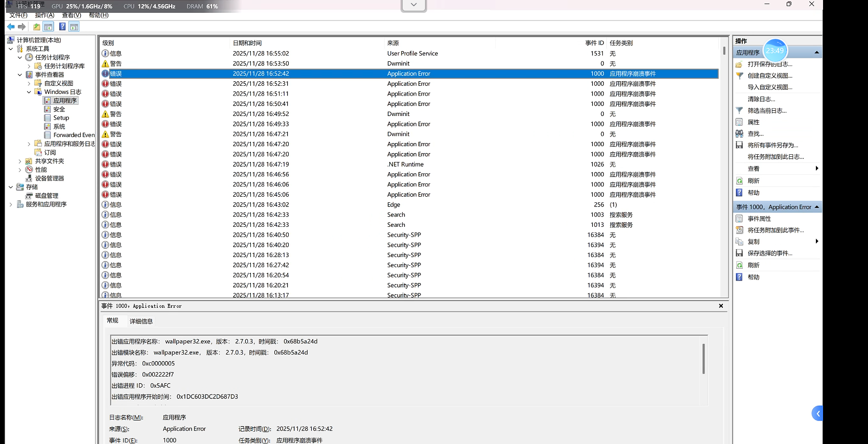Open 事件属性 in the actions pane
Screen dimensions: 868x444
pyautogui.click(x=759, y=219)
